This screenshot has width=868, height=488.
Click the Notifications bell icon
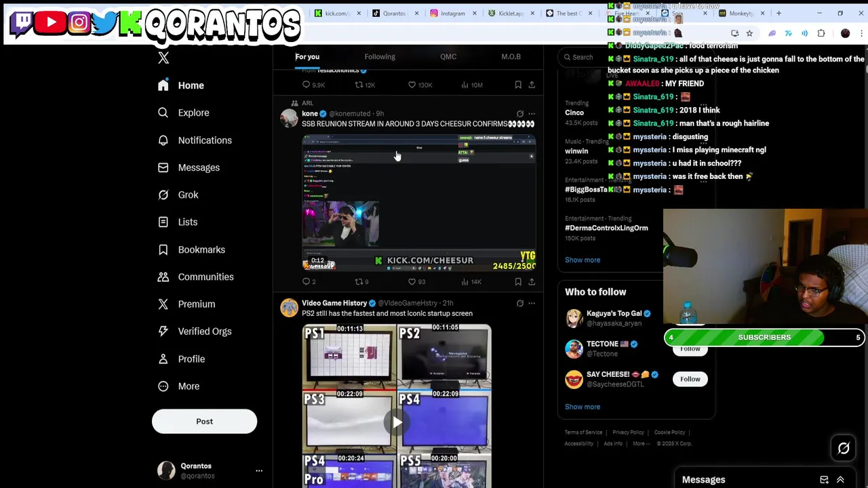[163, 140]
